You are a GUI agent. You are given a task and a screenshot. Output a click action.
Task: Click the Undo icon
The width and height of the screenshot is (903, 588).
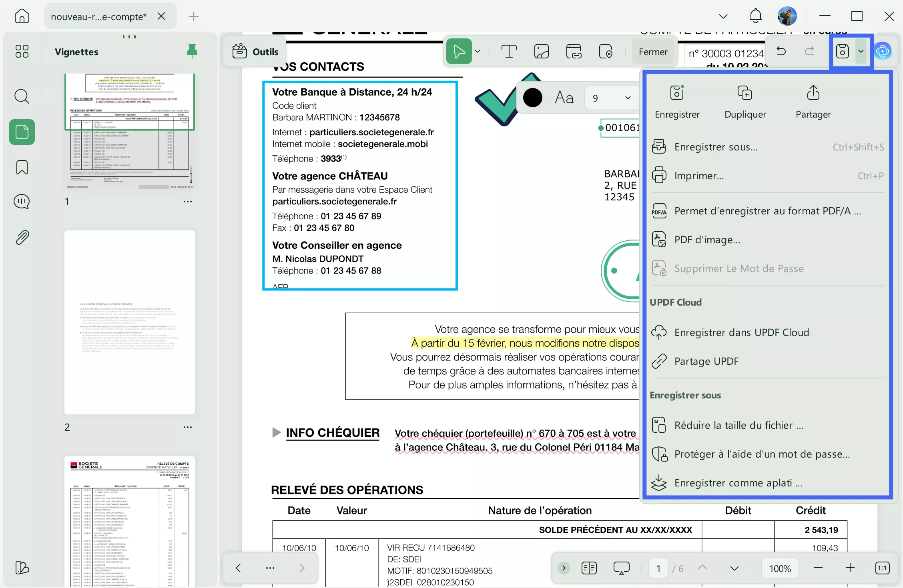pyautogui.click(x=781, y=51)
